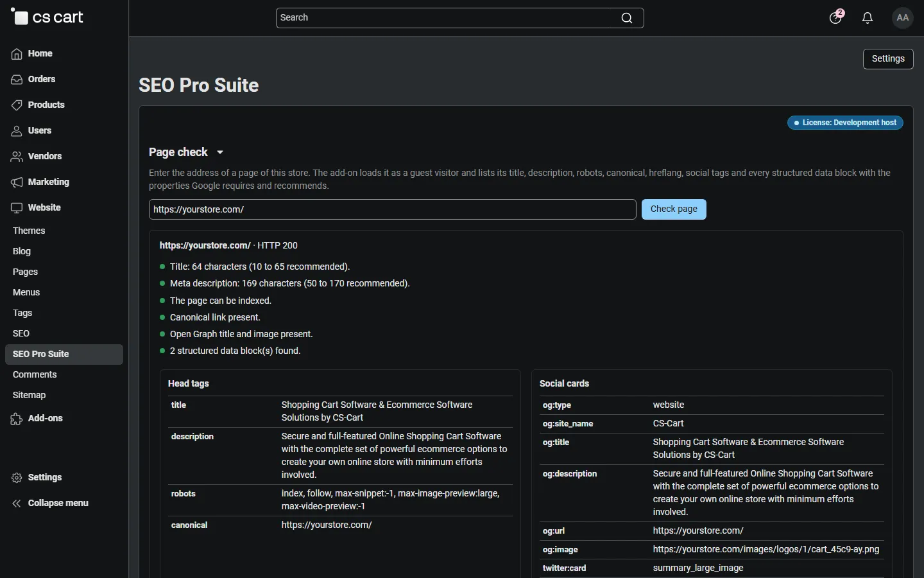924x578 pixels.
Task: Click the CS-Cart logo
Action: tap(47, 17)
